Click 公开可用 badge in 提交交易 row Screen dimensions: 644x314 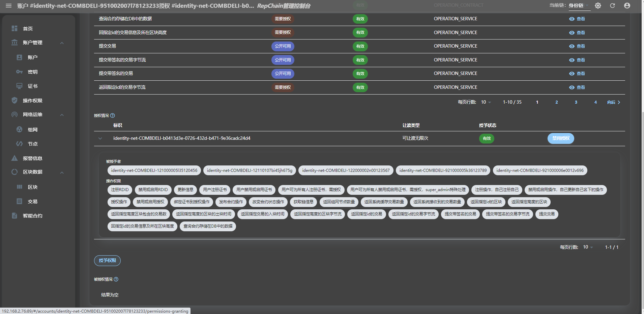pos(283,46)
